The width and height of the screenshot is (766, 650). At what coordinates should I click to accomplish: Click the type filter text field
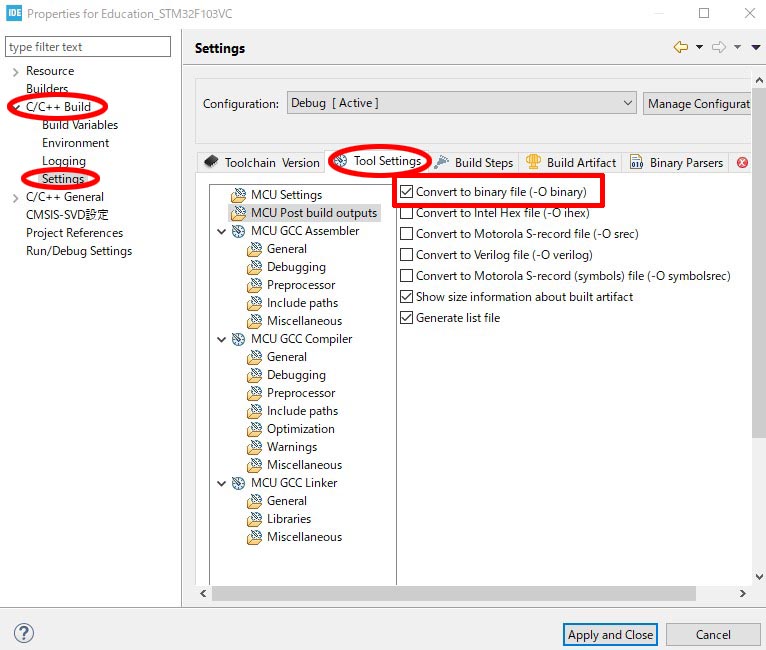(88, 47)
